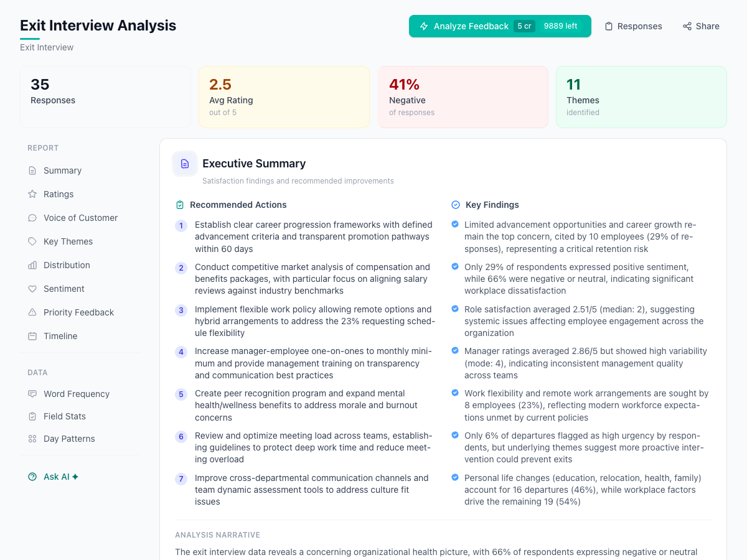The height and width of the screenshot is (560, 747).
Task: Open the Summary report section
Action: pyautogui.click(x=62, y=170)
